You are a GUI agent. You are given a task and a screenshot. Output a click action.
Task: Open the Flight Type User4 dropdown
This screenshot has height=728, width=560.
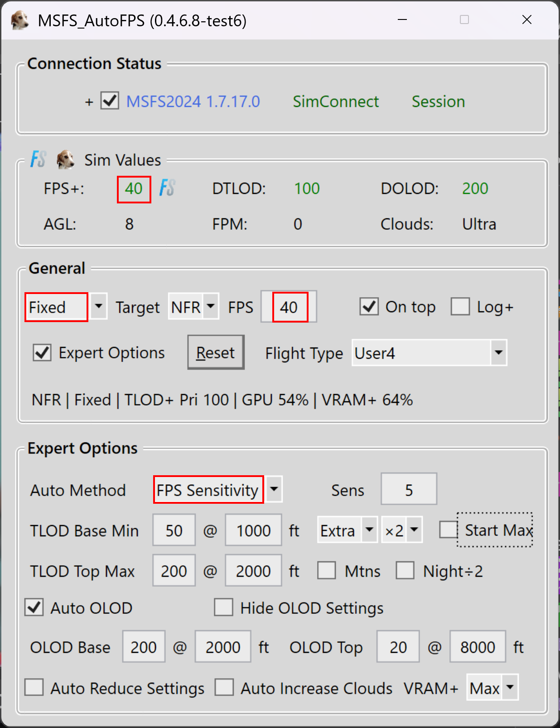(x=498, y=352)
